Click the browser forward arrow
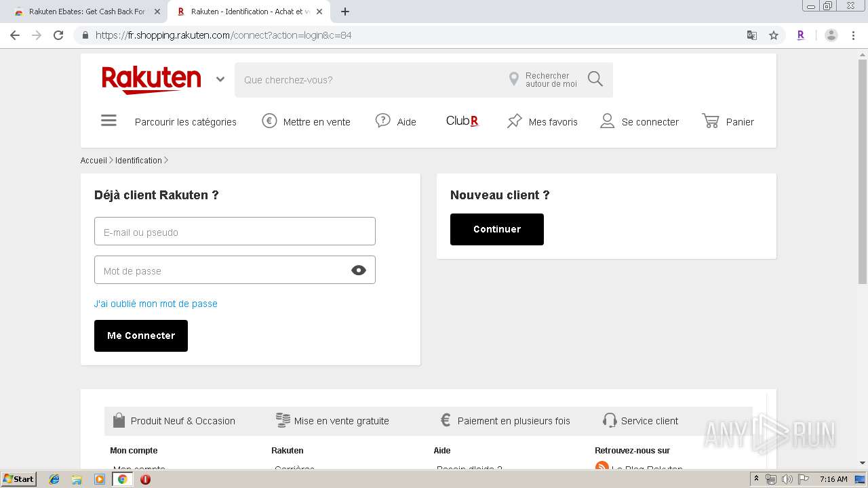 click(37, 35)
